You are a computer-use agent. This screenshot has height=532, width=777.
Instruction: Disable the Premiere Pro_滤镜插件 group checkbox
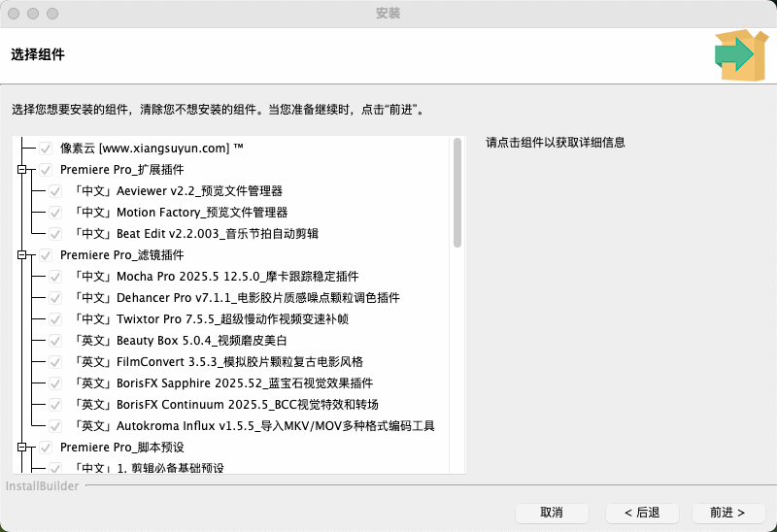(45, 255)
